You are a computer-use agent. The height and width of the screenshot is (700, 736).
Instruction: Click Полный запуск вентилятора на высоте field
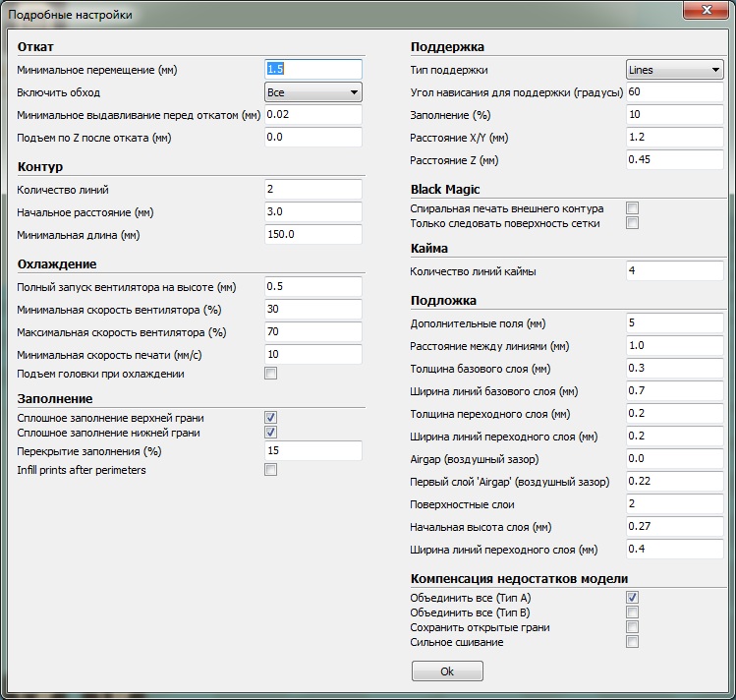point(313,286)
